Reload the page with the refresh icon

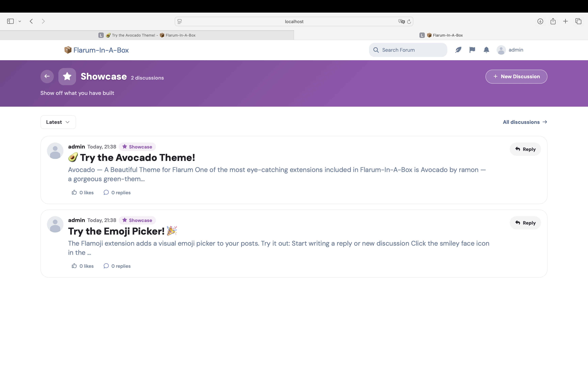[409, 21]
